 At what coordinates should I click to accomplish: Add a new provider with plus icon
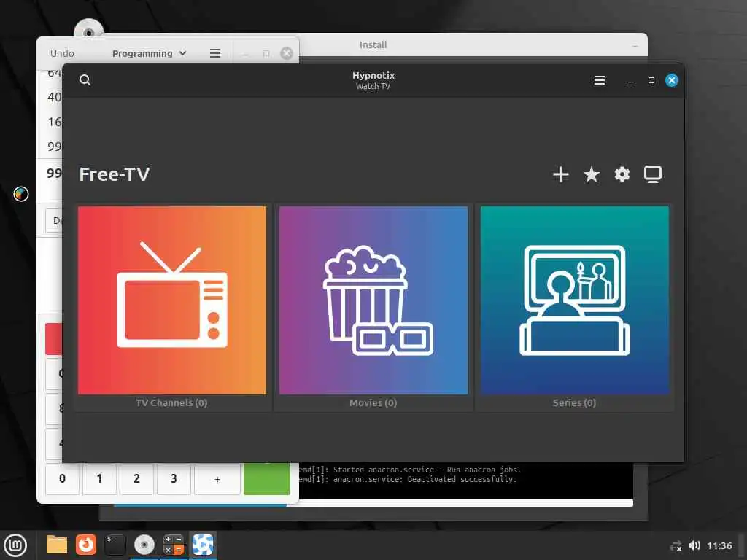tap(561, 174)
